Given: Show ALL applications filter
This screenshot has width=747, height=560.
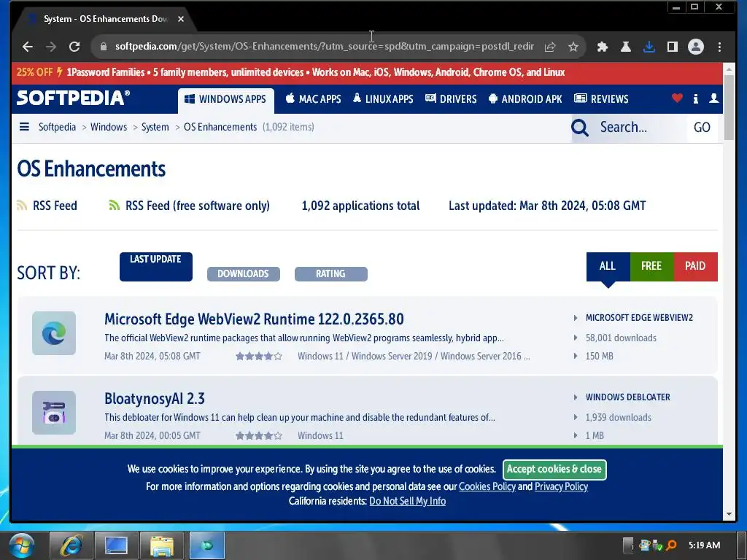Looking at the screenshot, I should [x=608, y=267].
